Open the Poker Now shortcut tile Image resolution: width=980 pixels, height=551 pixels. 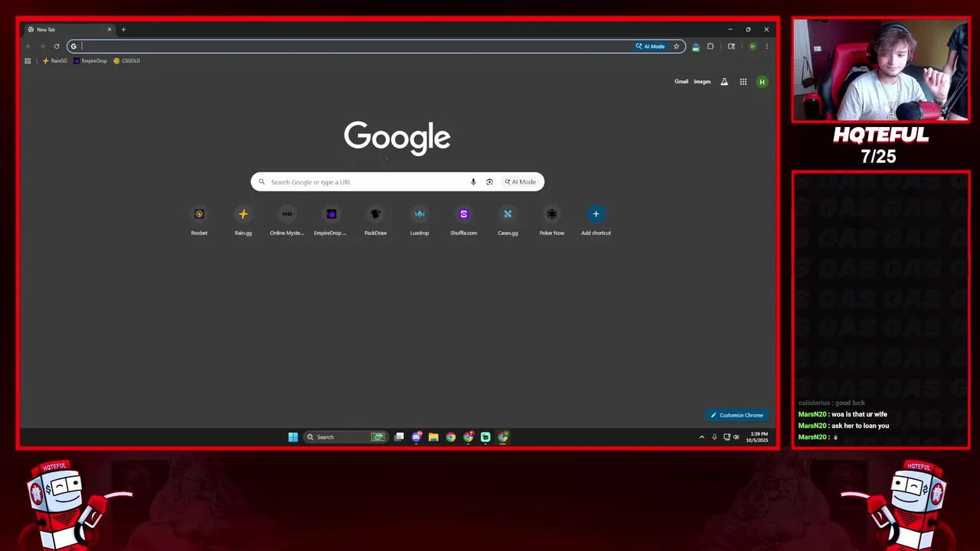coord(552,220)
